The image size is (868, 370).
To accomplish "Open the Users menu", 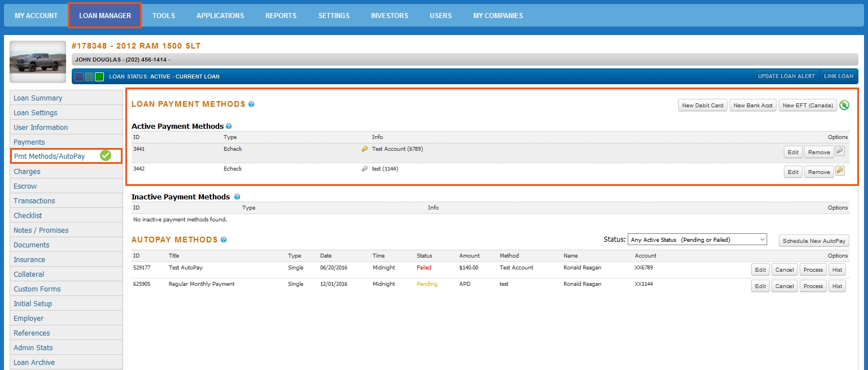I will click(441, 16).
